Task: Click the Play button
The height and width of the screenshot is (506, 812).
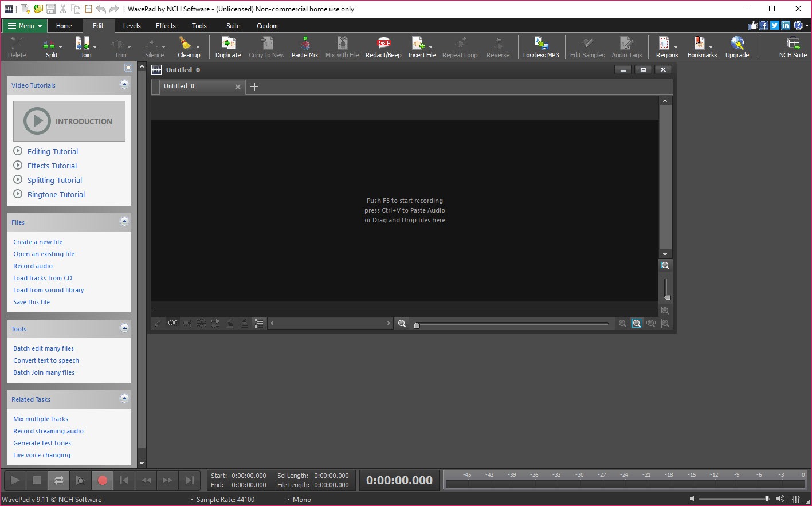Action: [x=15, y=480]
